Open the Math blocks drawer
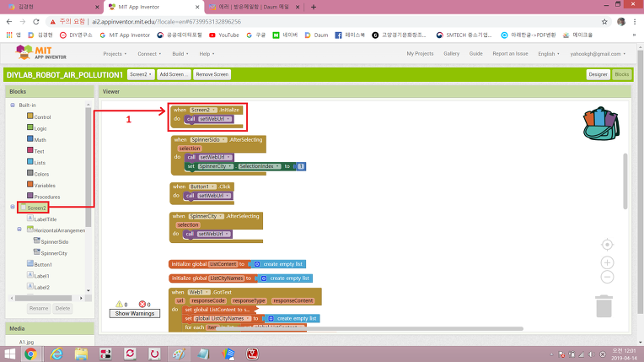Screen dimensions: 644x362 pos(36,140)
